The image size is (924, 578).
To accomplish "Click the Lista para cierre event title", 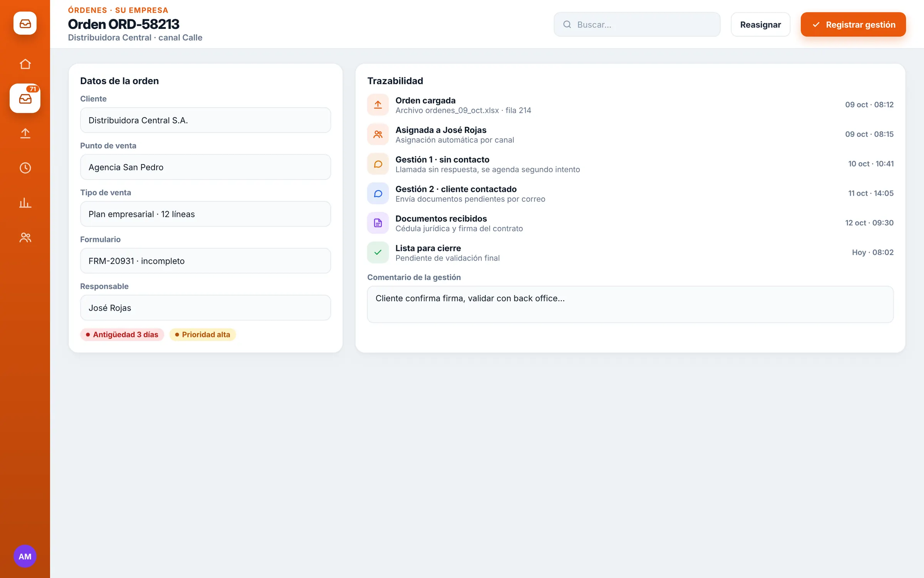I will click(428, 248).
